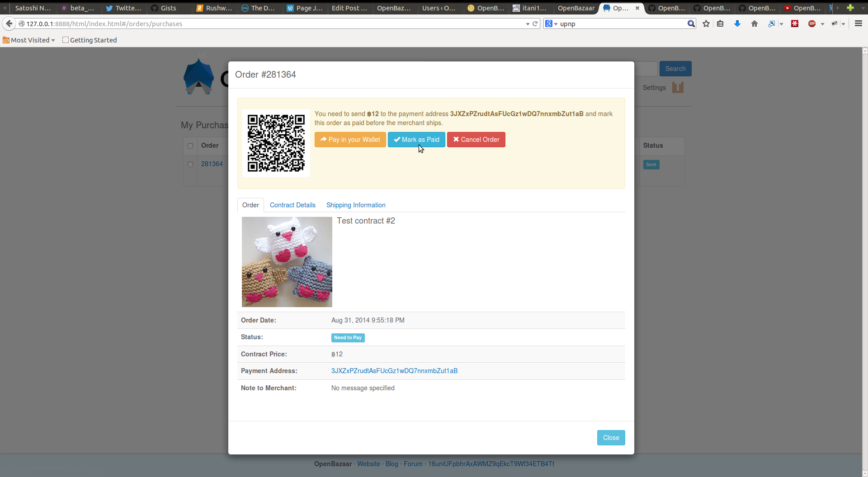
Task: Click the QR code payment image
Action: pos(276,143)
